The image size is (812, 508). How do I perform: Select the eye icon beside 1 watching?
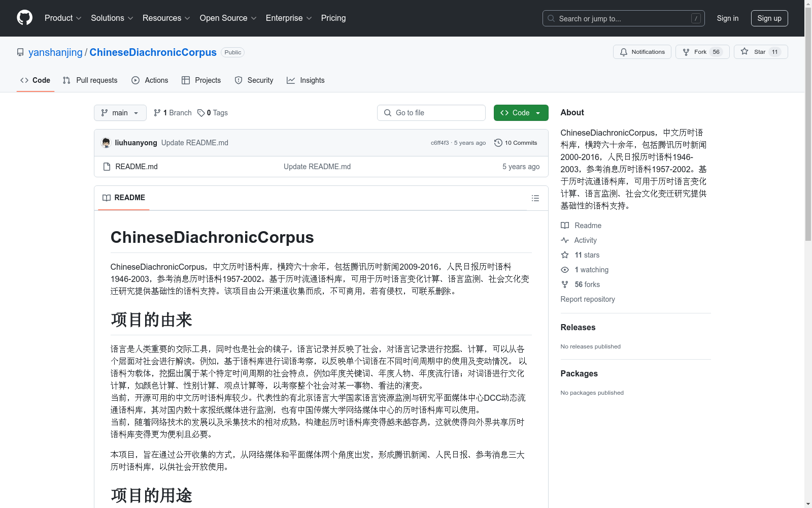tap(565, 270)
